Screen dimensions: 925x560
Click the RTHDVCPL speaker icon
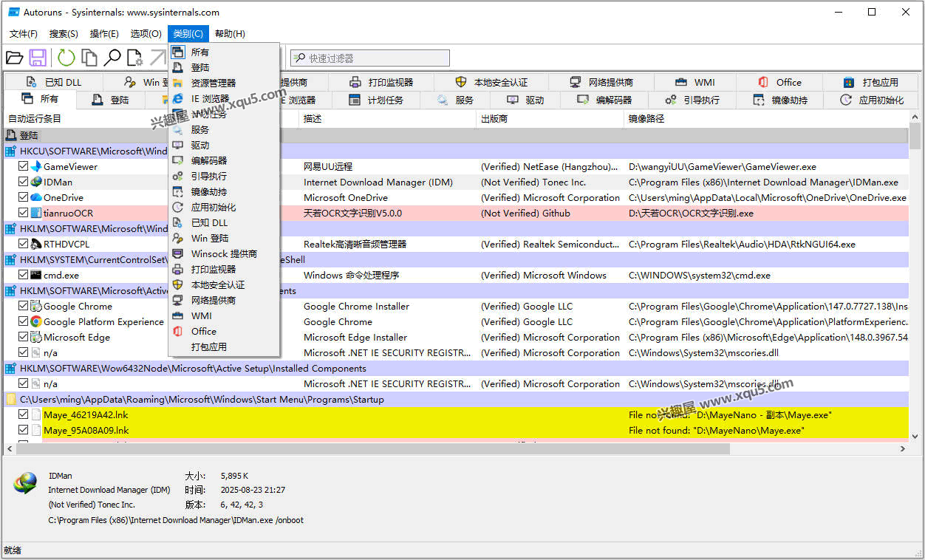[35, 245]
